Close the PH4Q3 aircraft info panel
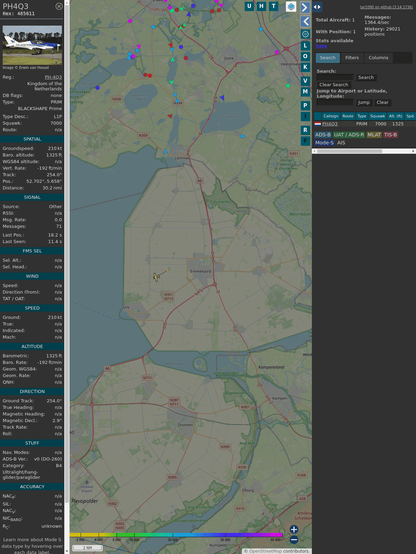 coord(59,6)
